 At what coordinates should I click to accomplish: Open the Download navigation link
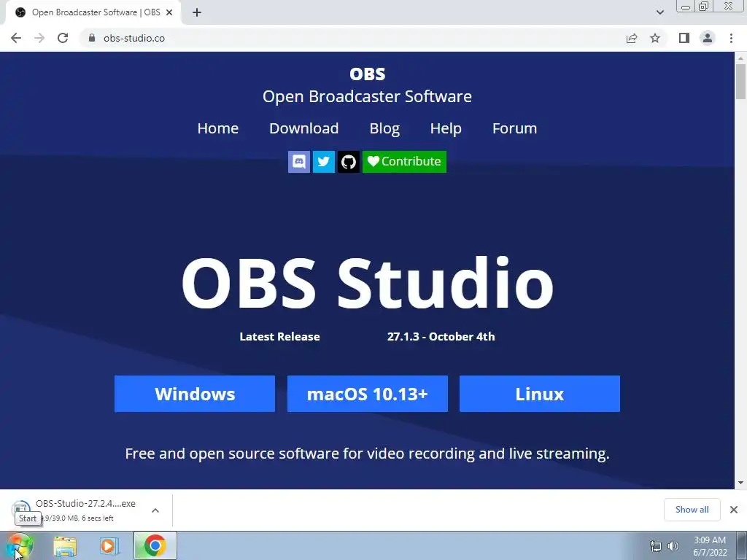(304, 128)
